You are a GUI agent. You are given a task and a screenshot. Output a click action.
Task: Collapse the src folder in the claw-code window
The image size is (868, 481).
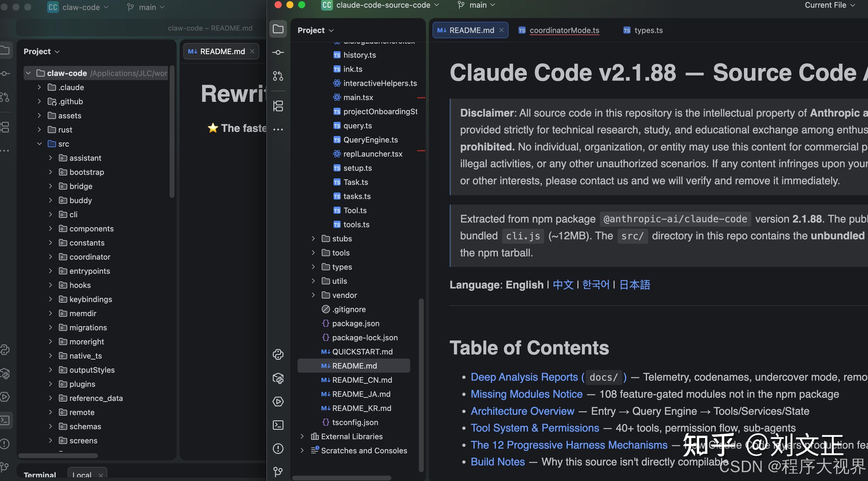point(39,144)
